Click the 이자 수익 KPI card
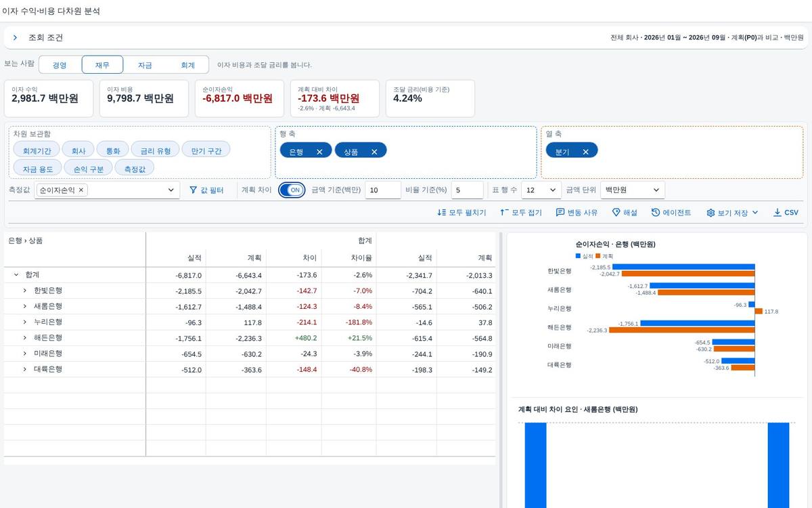The height and width of the screenshot is (508, 812). 49,98
